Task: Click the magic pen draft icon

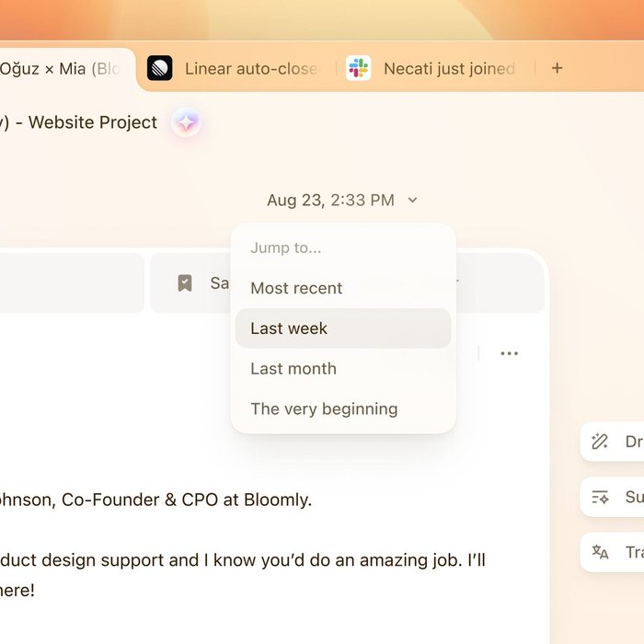Action: click(x=600, y=442)
